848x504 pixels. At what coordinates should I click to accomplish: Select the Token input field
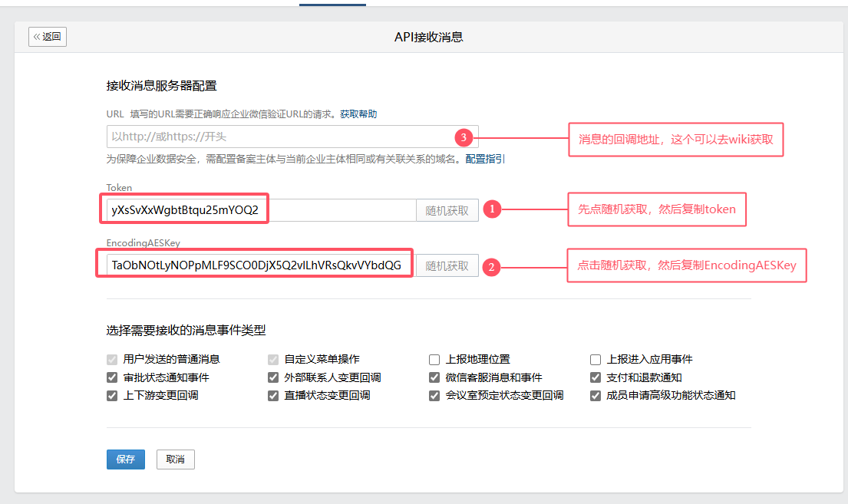click(x=261, y=210)
